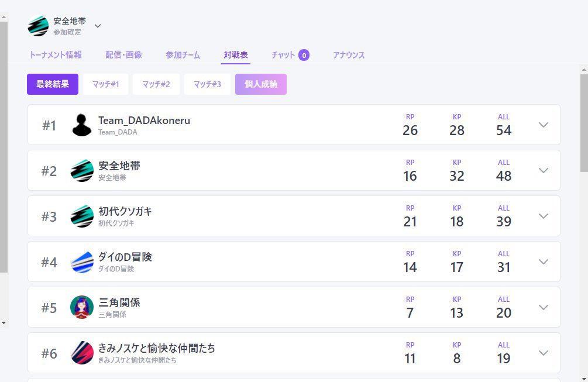This screenshot has width=588, height=382.
Task: Click the KP value 13
Action: coord(457,313)
